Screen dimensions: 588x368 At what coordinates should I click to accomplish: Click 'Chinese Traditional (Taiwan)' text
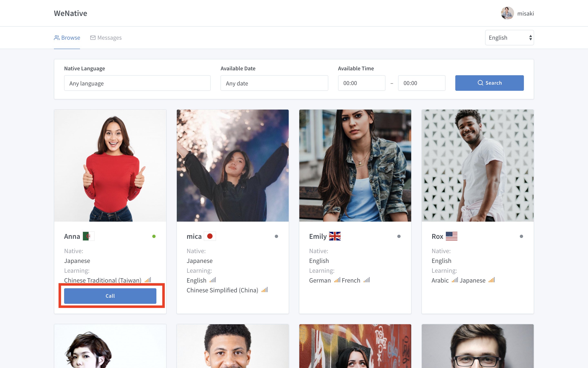coord(102,280)
